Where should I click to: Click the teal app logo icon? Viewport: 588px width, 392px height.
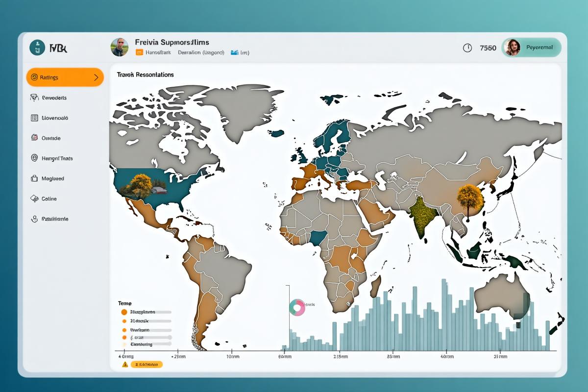[37, 48]
